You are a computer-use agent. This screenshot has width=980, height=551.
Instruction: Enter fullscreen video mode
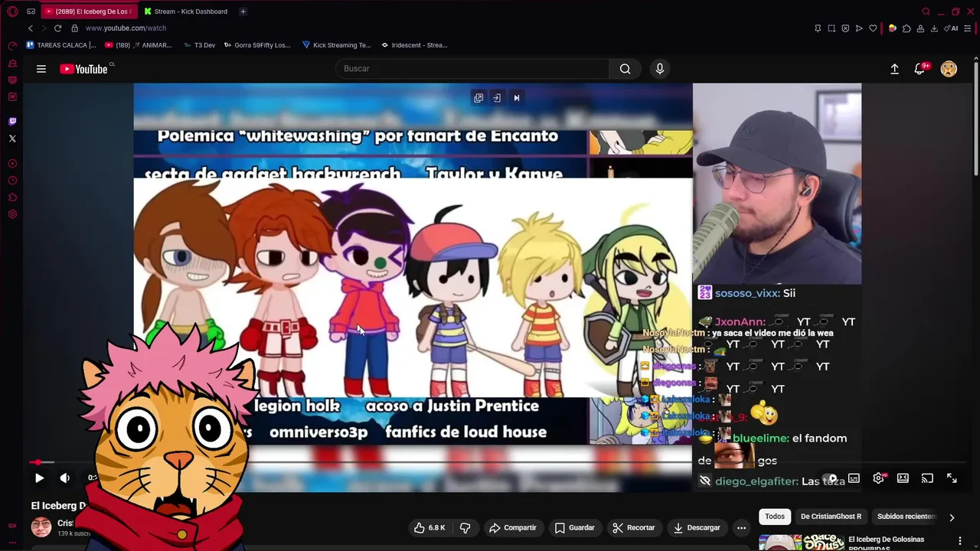pos(952,478)
